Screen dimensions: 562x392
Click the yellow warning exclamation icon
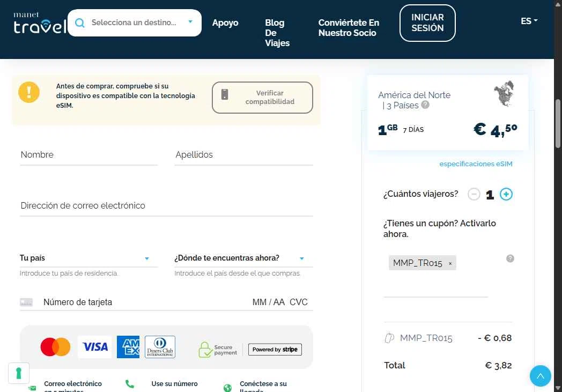point(28,92)
